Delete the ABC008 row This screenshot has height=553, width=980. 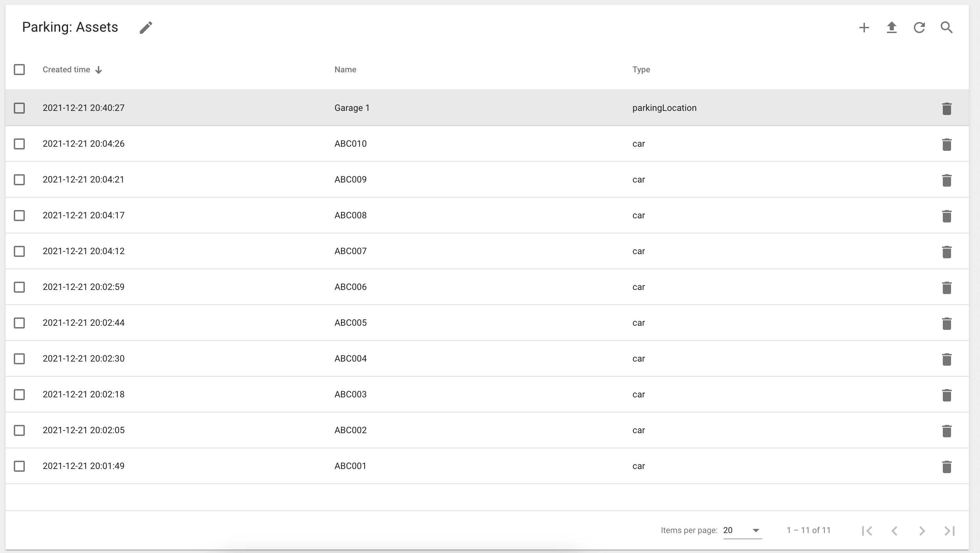point(947,216)
